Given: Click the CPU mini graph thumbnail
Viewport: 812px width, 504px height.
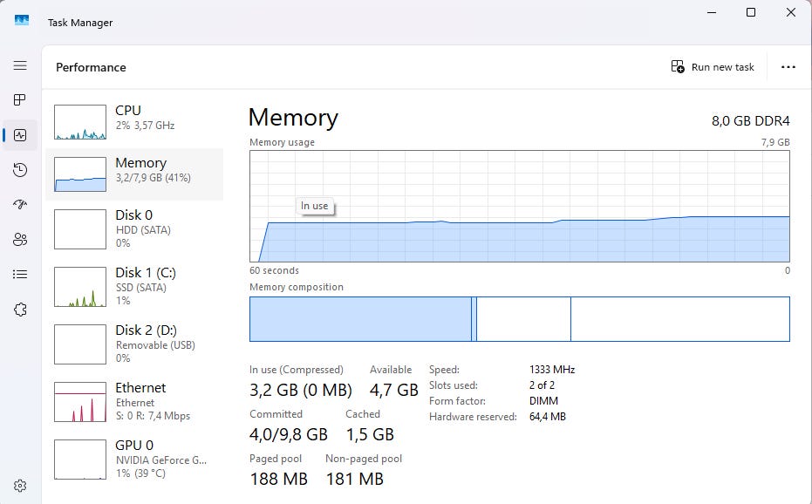Looking at the screenshot, I should pos(80,122).
